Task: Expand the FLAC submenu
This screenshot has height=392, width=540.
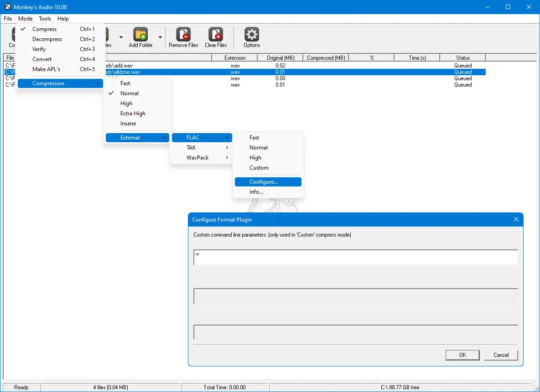Action: [x=202, y=138]
